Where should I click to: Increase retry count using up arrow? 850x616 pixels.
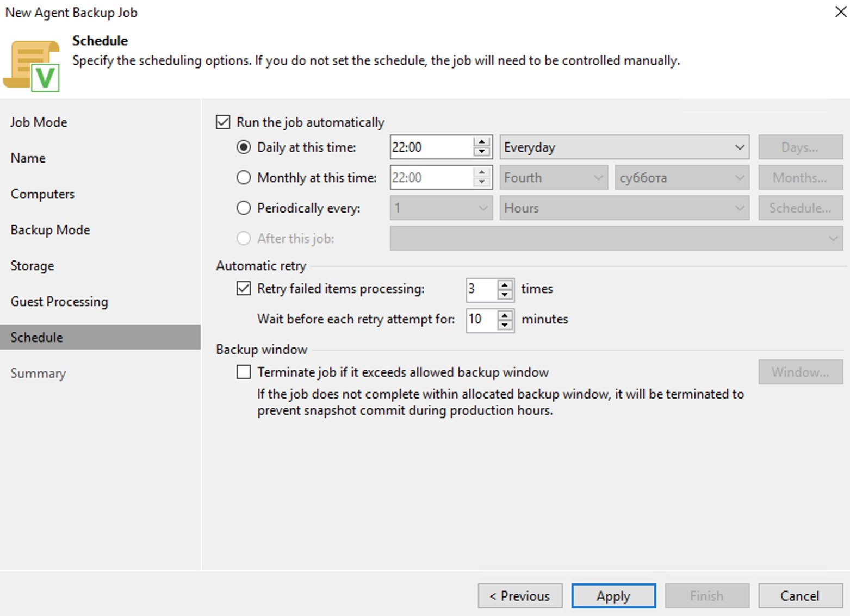(505, 284)
